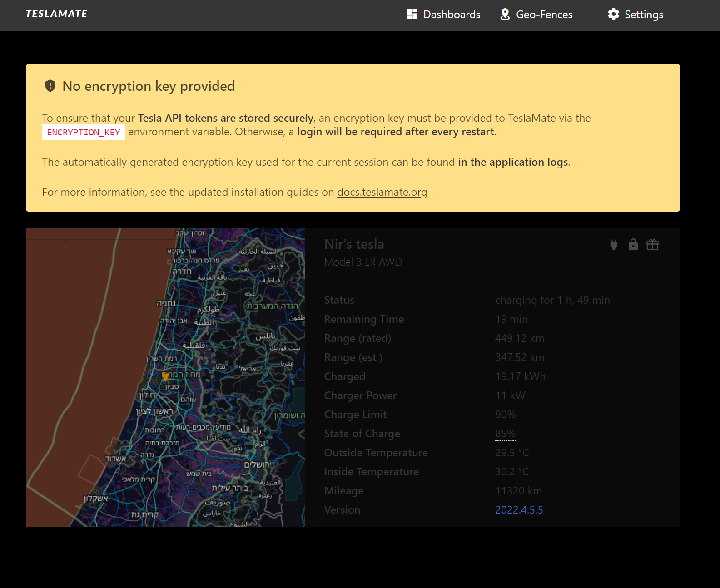The width and height of the screenshot is (720, 588).
Task: Click the 29.5 °C outside temperature value
Action: coord(512,453)
